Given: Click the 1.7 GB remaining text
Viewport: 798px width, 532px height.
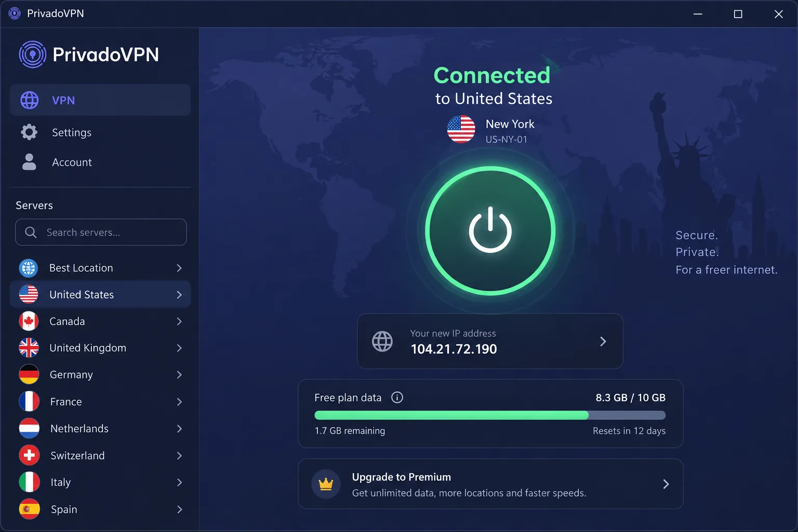Looking at the screenshot, I should coord(350,431).
